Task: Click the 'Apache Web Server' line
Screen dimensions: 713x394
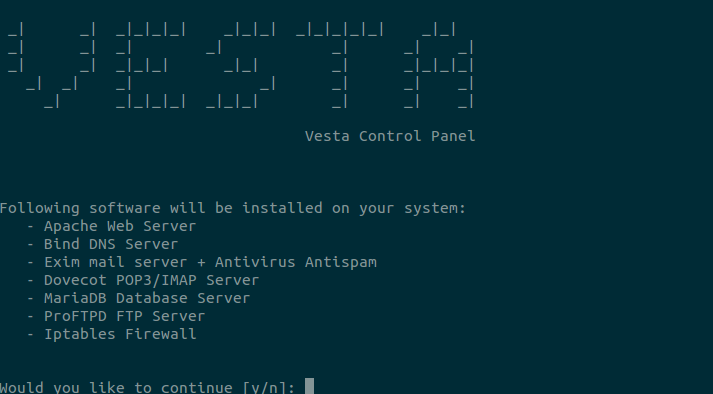Action: click(120, 226)
